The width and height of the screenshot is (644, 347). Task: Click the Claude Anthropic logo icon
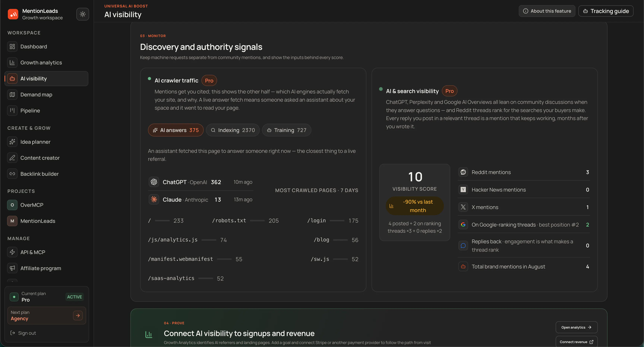[154, 199]
